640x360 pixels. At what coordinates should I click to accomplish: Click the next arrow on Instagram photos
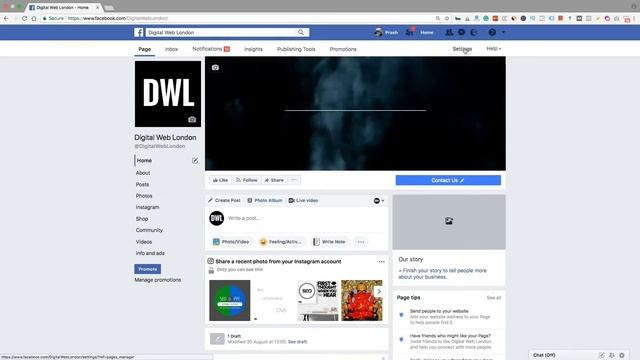click(x=379, y=291)
